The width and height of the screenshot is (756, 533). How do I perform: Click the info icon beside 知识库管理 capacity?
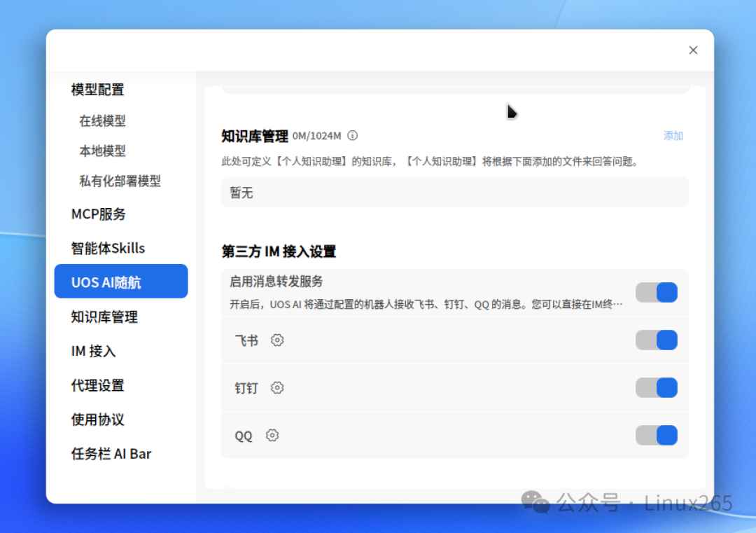pos(353,136)
